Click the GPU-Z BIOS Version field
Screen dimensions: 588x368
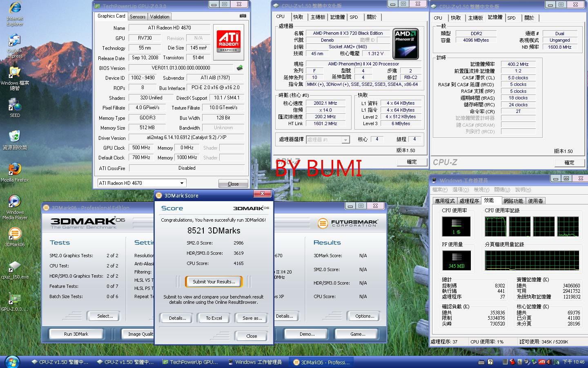click(181, 68)
